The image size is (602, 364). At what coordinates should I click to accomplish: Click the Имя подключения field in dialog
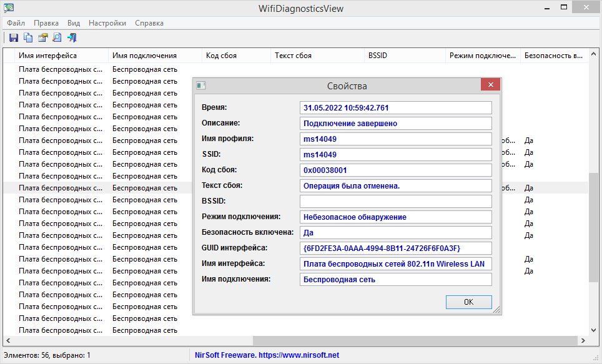(x=396, y=280)
